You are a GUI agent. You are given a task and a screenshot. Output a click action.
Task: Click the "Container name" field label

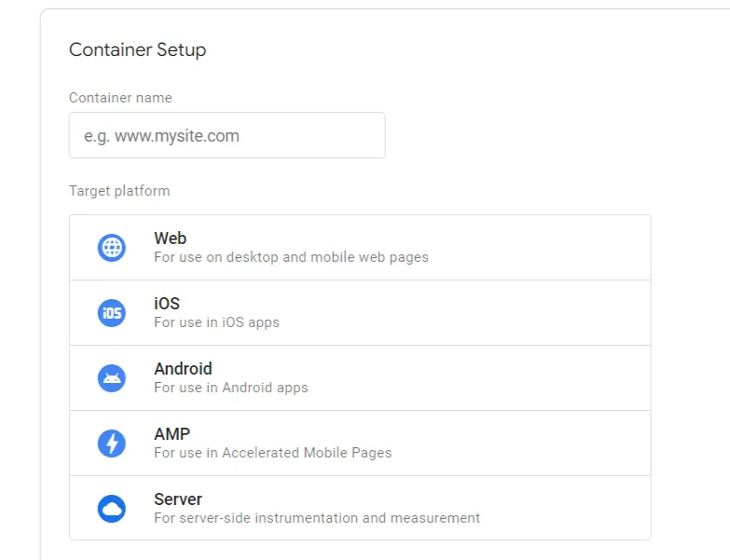[x=120, y=98]
